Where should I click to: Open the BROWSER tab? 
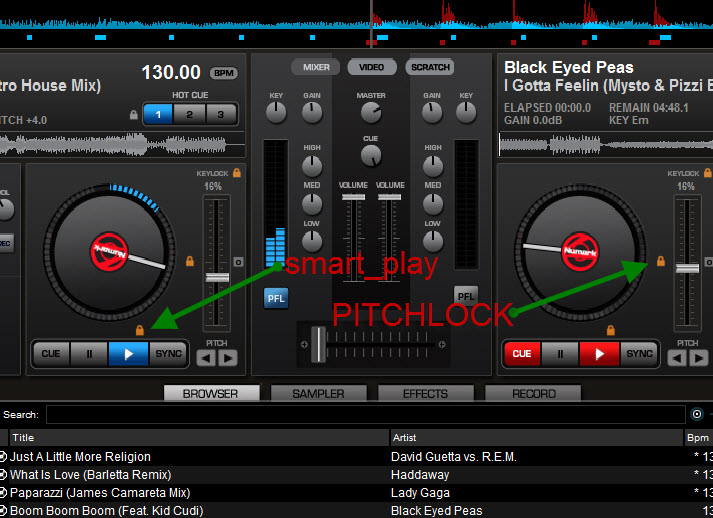coord(211,393)
